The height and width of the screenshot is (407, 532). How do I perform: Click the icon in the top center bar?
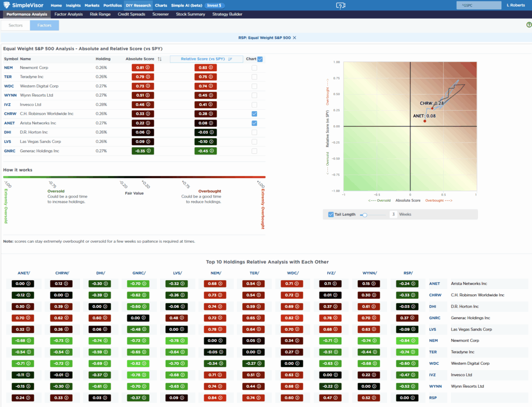click(x=340, y=5)
